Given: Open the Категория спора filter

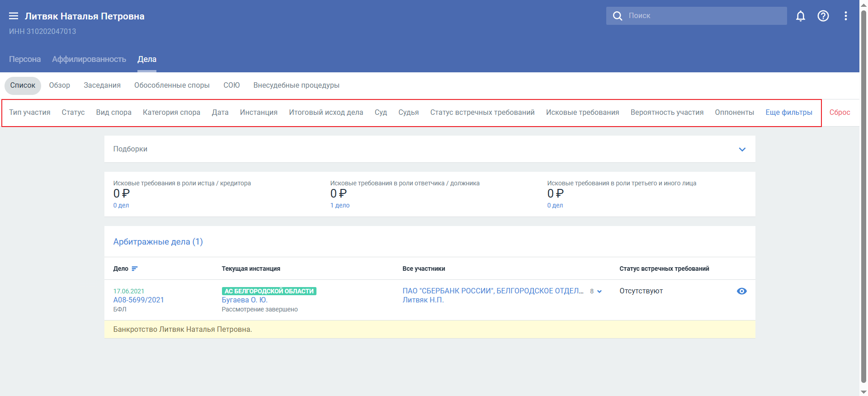Looking at the screenshot, I should (171, 113).
